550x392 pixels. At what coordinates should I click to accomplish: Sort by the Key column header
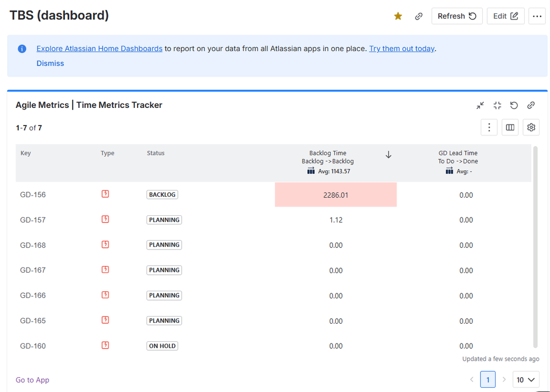pos(26,153)
